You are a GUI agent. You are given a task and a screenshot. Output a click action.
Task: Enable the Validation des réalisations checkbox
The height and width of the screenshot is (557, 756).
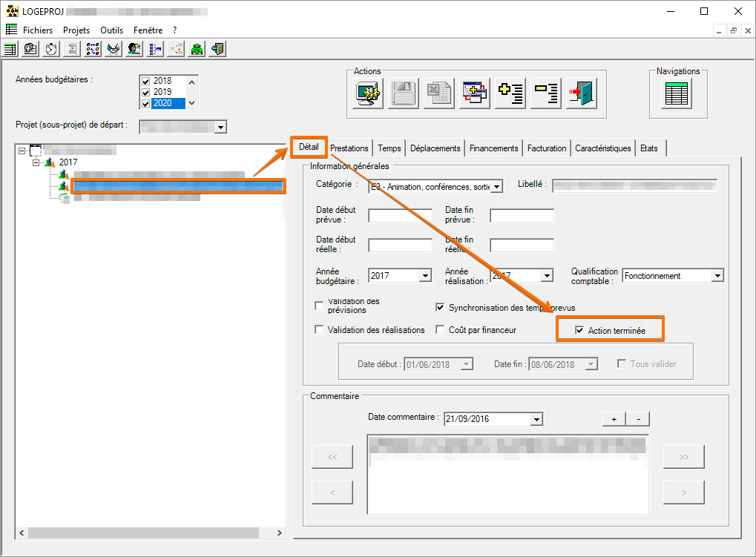[x=320, y=330]
